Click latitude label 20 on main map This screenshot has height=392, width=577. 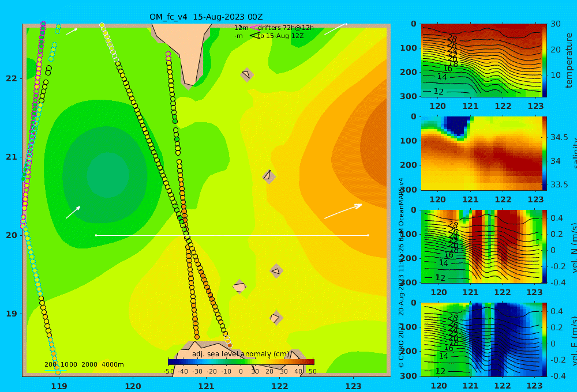[12, 235]
